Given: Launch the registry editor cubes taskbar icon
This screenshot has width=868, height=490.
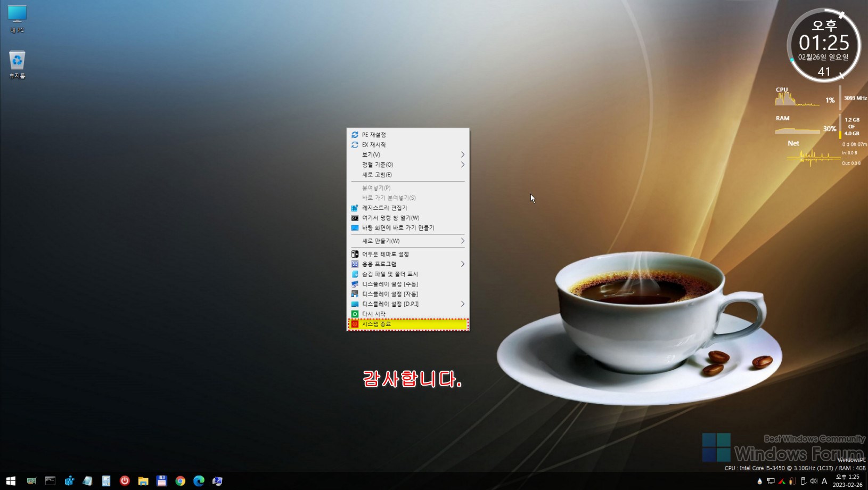Looking at the screenshot, I should tap(69, 481).
